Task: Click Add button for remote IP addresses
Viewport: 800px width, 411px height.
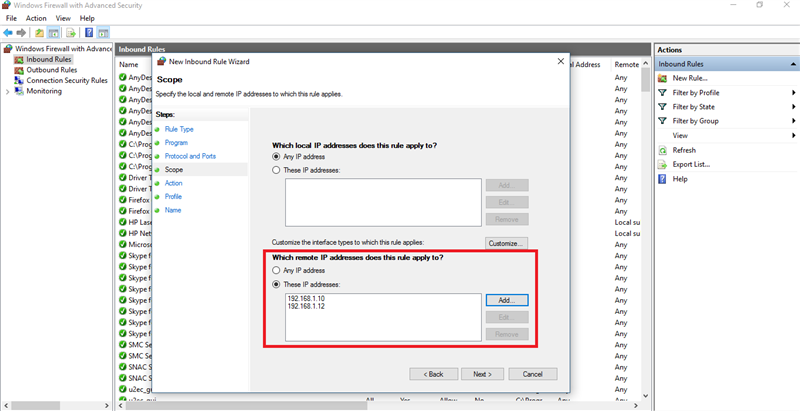Action: [506, 300]
